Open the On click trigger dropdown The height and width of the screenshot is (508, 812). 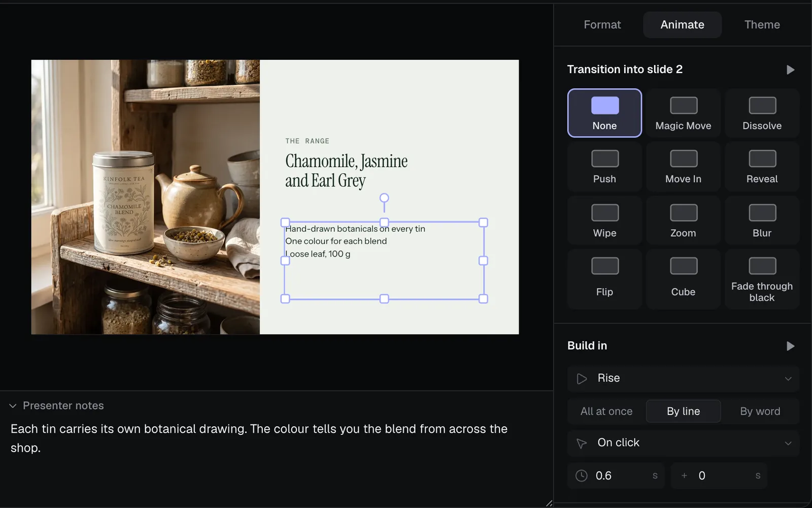(683, 443)
